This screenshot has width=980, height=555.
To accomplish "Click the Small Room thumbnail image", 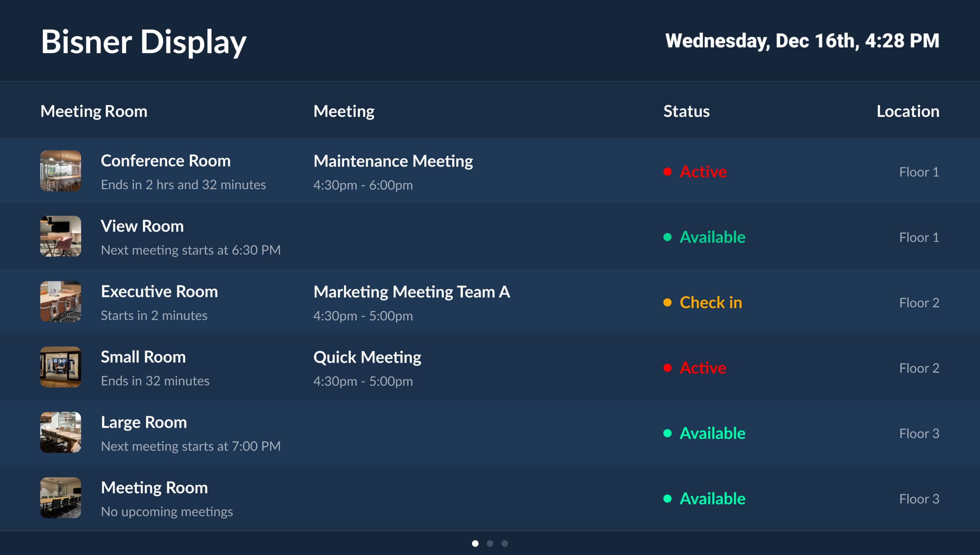I will 61,367.
